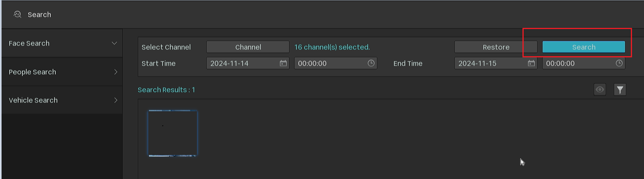Click the Restore button

(x=495, y=47)
